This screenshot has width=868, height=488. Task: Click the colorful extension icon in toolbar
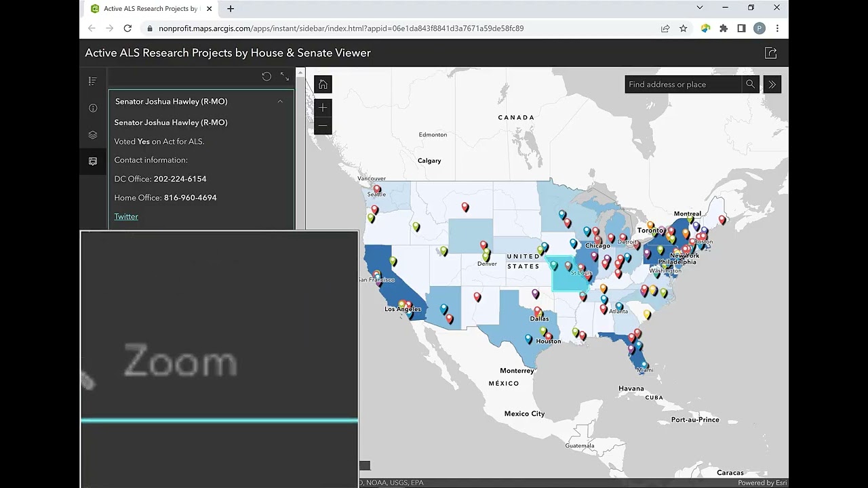705,28
